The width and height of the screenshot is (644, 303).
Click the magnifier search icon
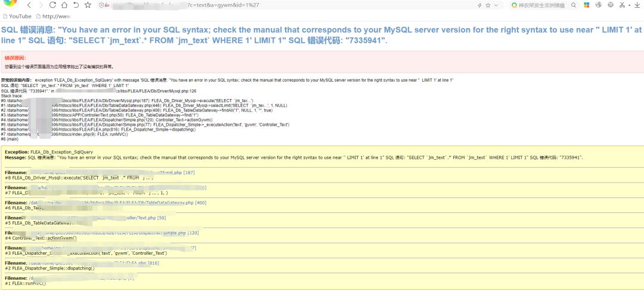click(x=574, y=5)
